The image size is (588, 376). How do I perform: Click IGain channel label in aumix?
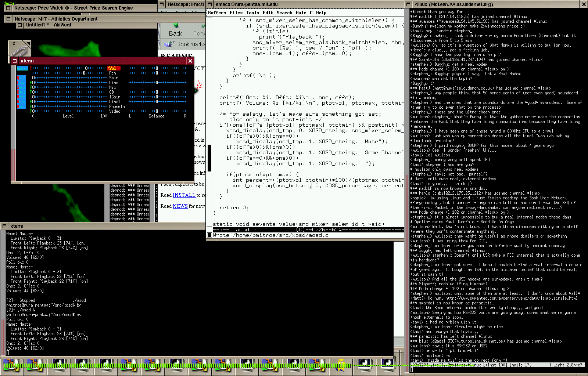[115, 97]
